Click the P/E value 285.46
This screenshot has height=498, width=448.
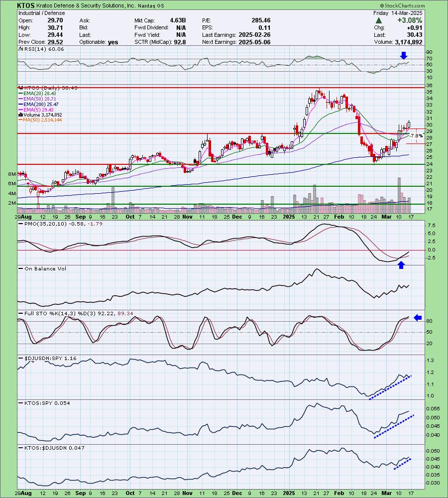[261, 20]
